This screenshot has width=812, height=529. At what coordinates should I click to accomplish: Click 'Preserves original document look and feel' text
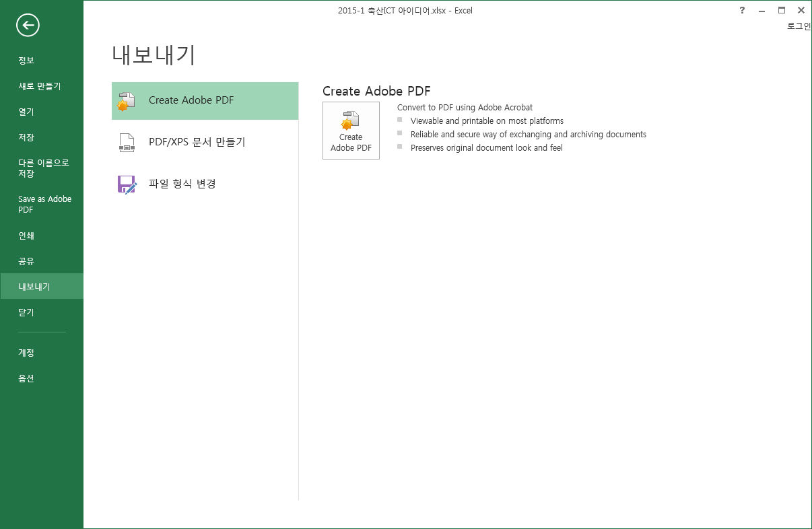click(487, 148)
